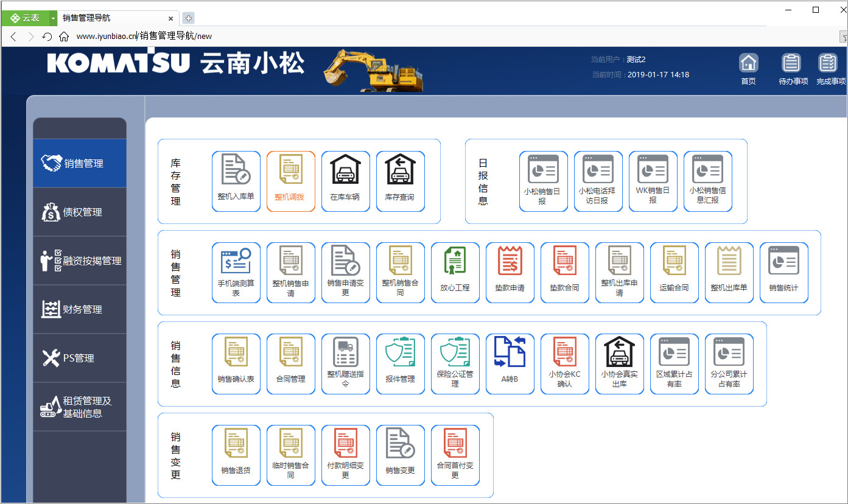Go to 首页 home page
The height and width of the screenshot is (504, 848).
748,69
